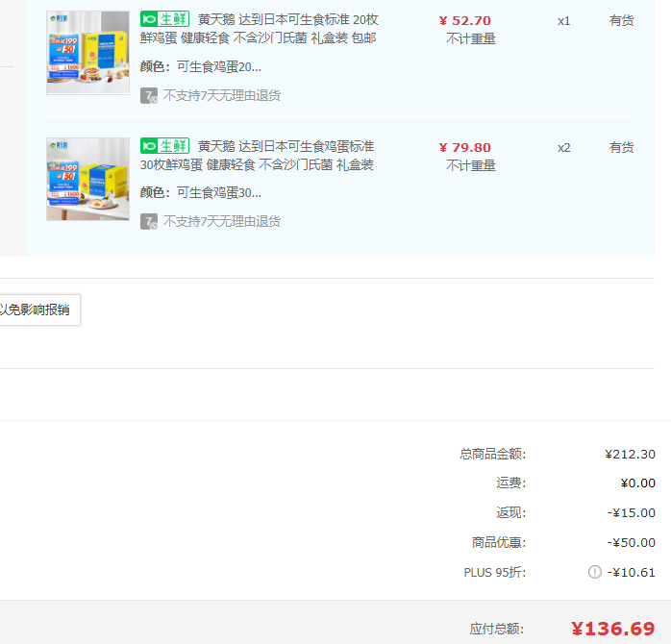Click the 应付总额 amount ¥136.69
Viewport: 671px width, 644px height.
point(613,629)
